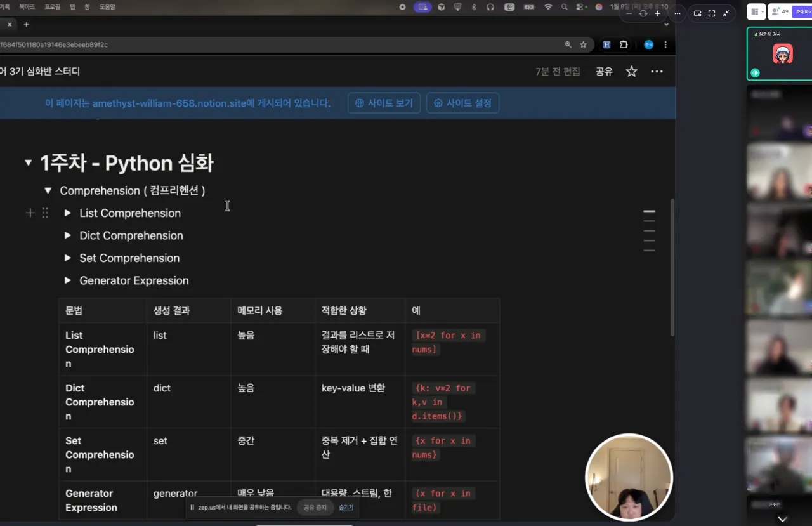
Task: Click the blue H extension icon
Action: click(x=606, y=44)
